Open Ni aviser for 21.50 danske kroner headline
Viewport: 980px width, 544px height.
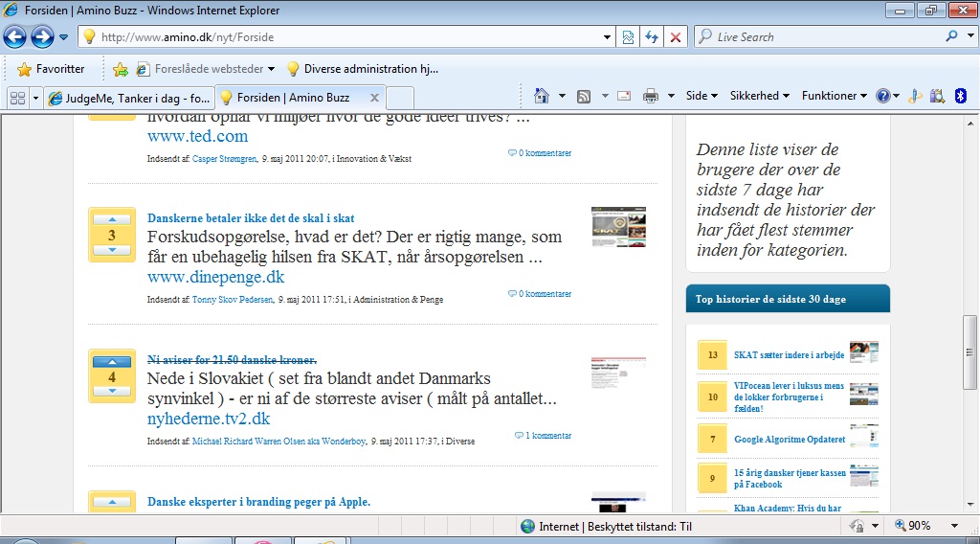point(232,359)
